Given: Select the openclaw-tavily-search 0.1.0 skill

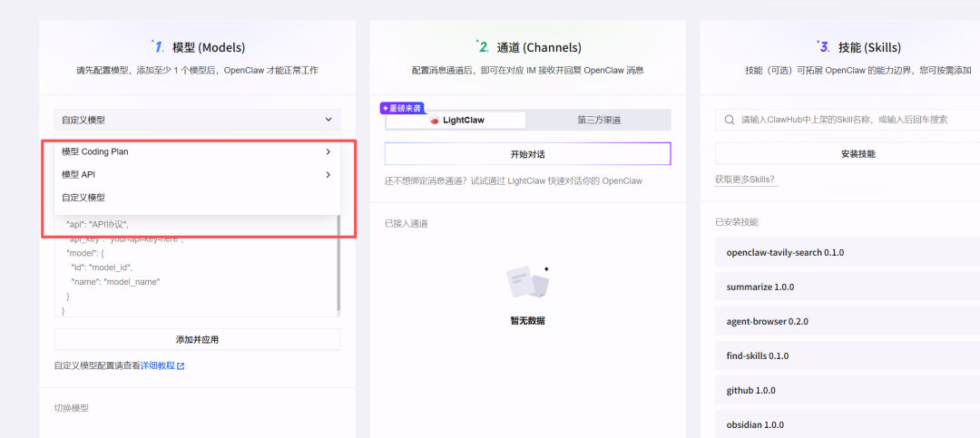Looking at the screenshot, I should (785, 253).
